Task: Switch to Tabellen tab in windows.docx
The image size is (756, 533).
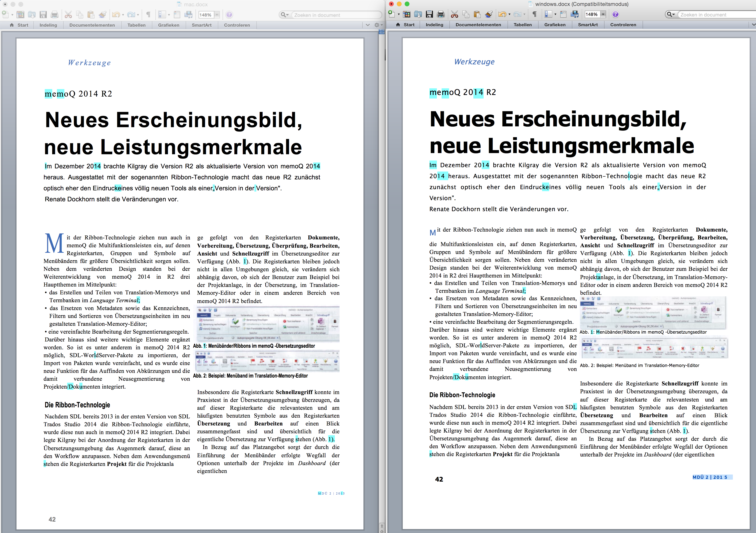Action: coord(523,25)
